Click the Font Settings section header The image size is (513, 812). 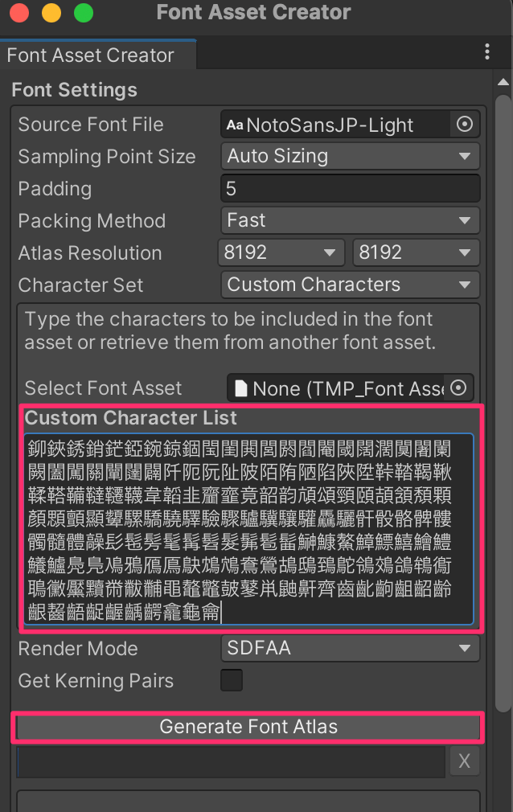pyautogui.click(x=74, y=90)
